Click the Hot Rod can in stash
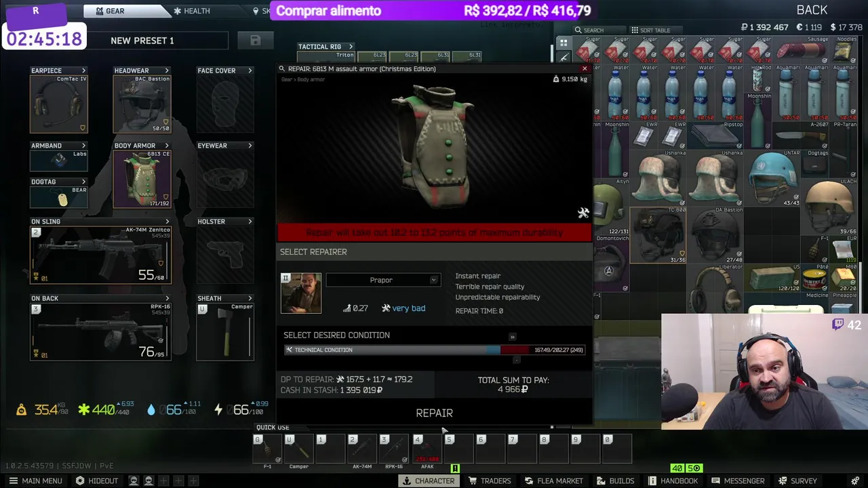 point(758,79)
